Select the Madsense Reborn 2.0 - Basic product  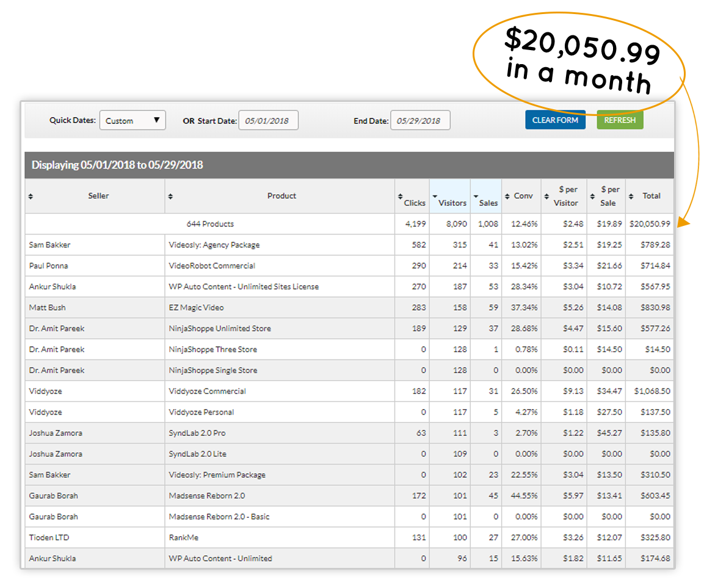click(280, 517)
